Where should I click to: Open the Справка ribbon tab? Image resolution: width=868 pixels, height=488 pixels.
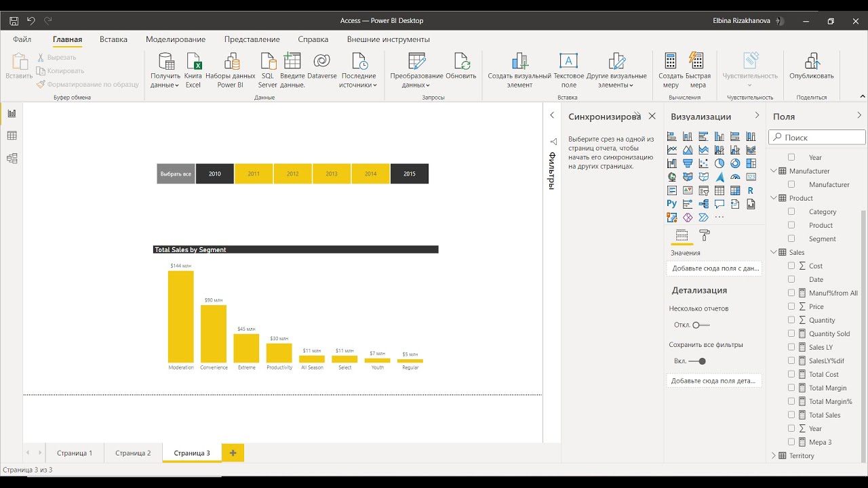click(313, 39)
